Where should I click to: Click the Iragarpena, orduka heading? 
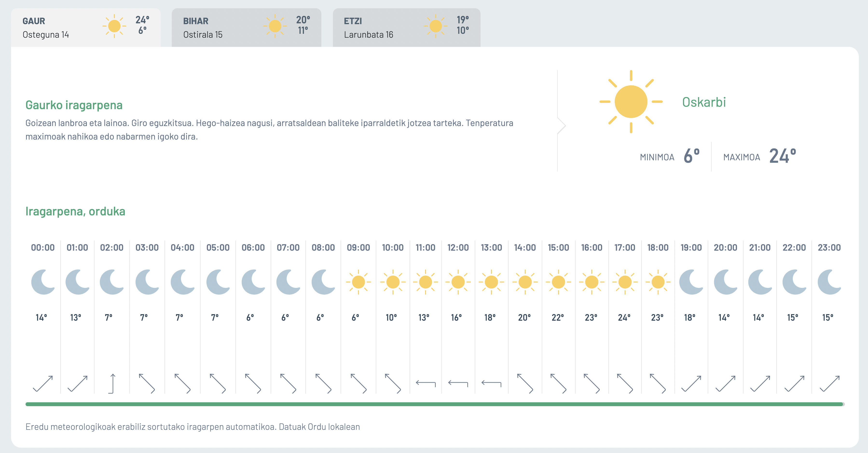point(75,212)
